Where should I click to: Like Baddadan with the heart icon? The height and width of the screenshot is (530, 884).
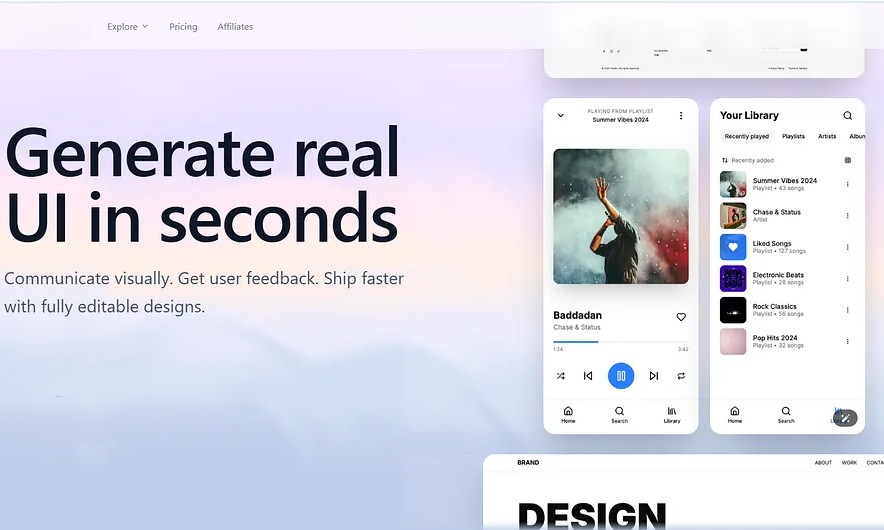click(x=681, y=317)
